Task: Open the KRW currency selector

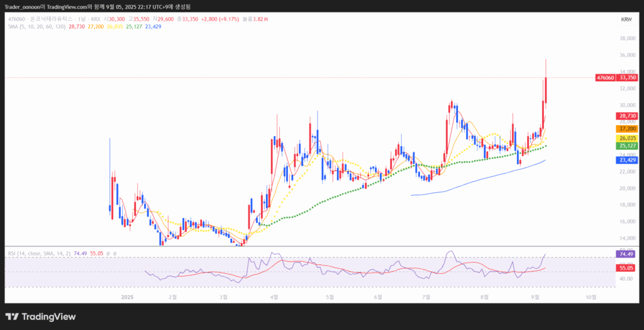Action: tap(626, 20)
